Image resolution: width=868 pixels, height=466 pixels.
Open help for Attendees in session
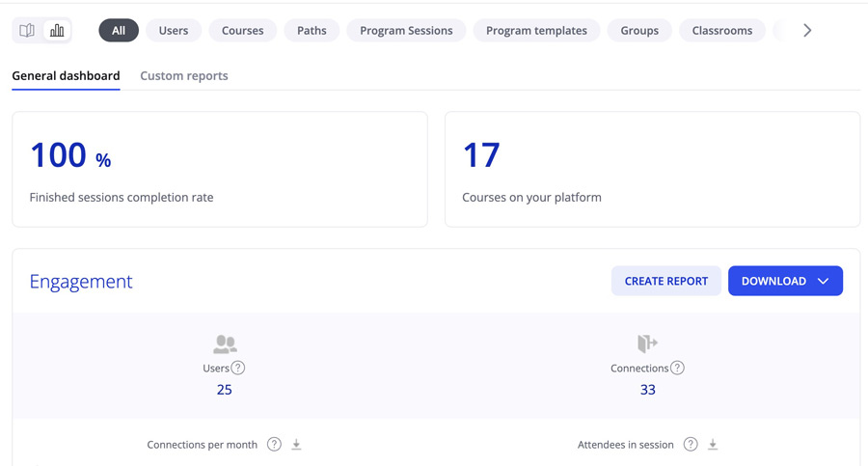pyautogui.click(x=691, y=445)
